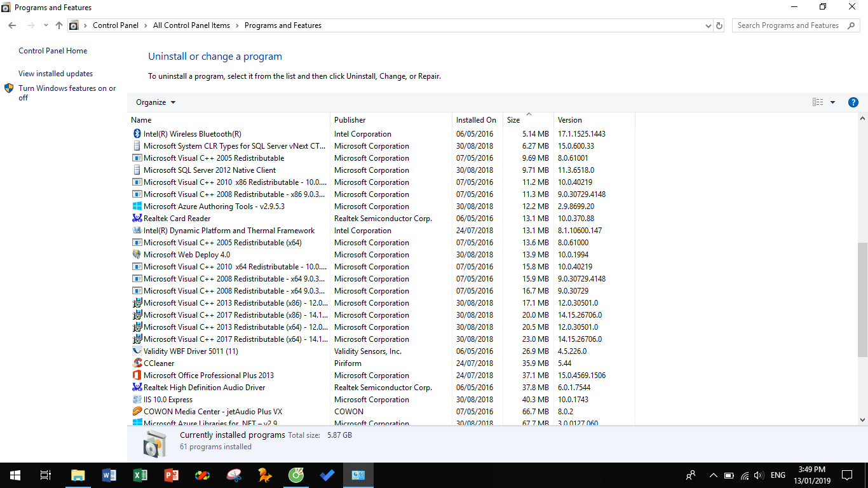Click the Programs and Features breadcrumb

pos(283,25)
